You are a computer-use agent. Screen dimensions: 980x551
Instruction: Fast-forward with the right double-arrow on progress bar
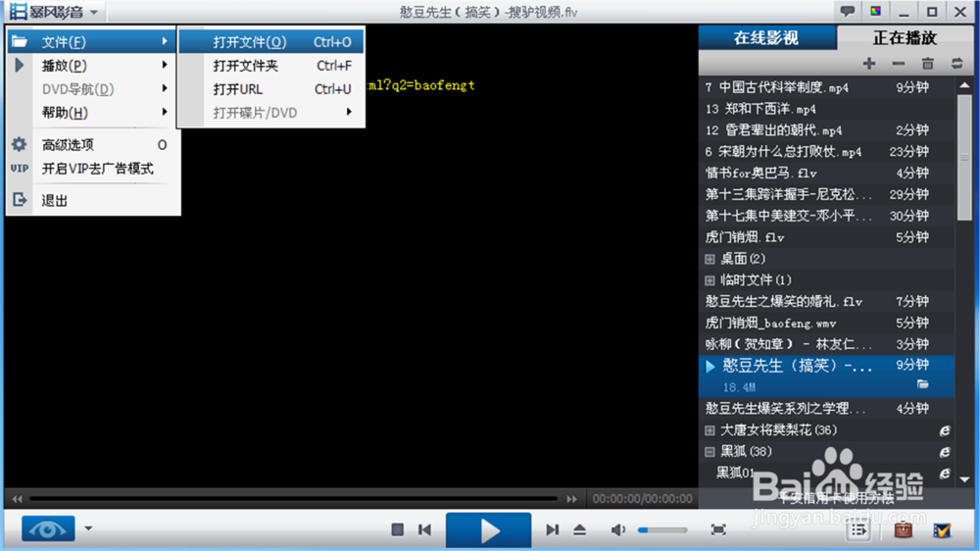(x=572, y=498)
